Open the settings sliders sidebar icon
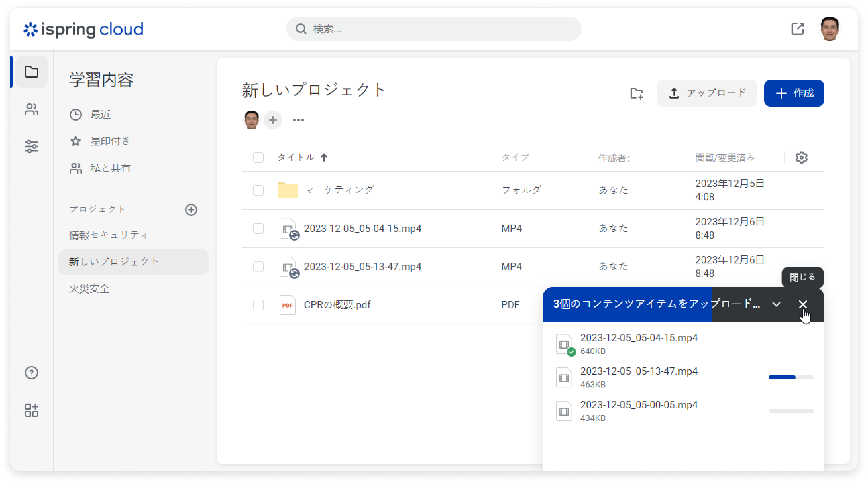The width and height of the screenshot is (868, 484). tap(31, 146)
